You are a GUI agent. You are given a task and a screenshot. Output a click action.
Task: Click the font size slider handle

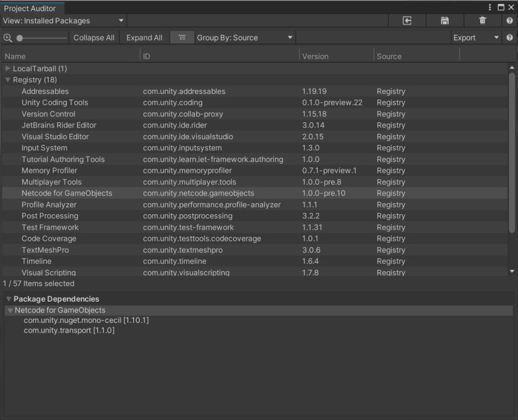[x=20, y=38]
